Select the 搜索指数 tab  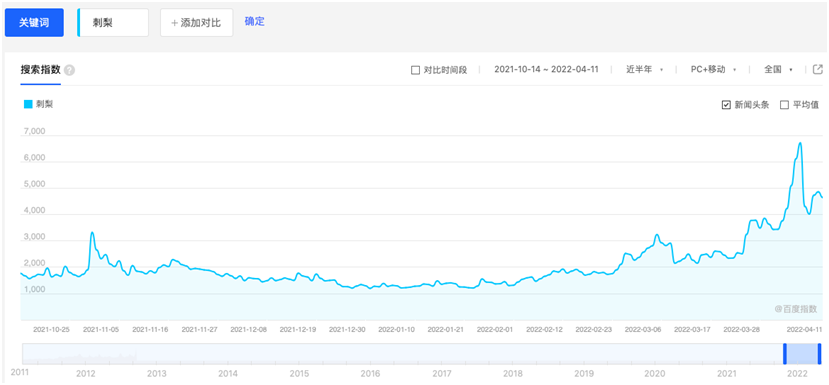40,70
